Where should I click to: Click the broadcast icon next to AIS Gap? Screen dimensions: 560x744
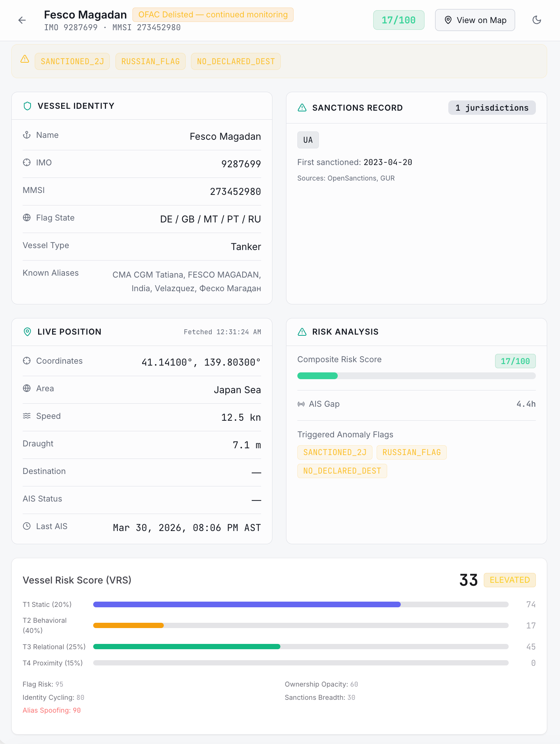coord(301,404)
